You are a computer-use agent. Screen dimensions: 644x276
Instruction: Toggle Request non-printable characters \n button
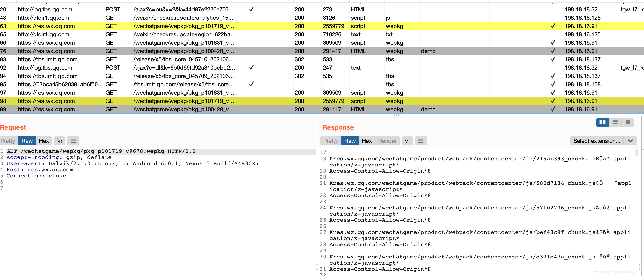[60, 141]
